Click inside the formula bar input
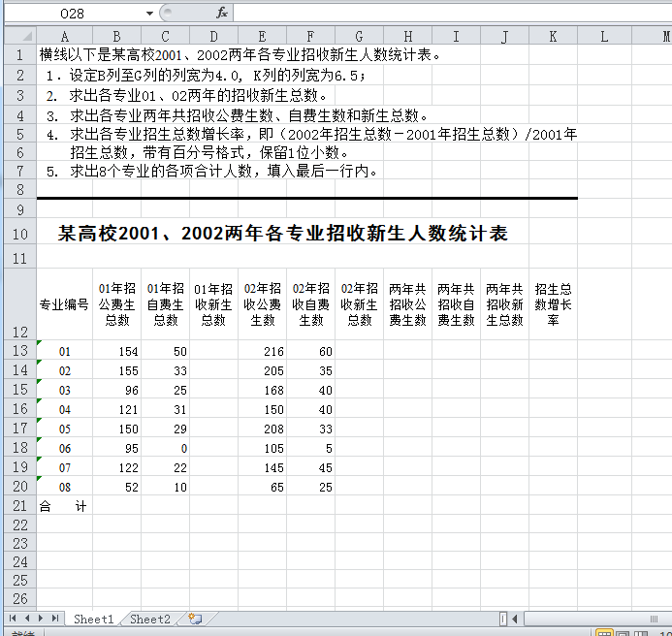Viewport: 672px width, 636px height. point(452,14)
